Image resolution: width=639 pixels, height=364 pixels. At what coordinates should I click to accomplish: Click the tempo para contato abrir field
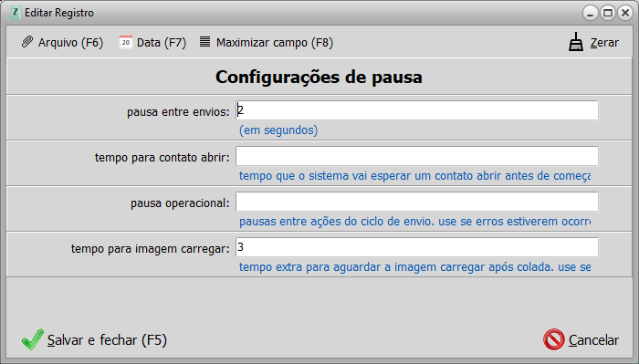pyautogui.click(x=417, y=156)
